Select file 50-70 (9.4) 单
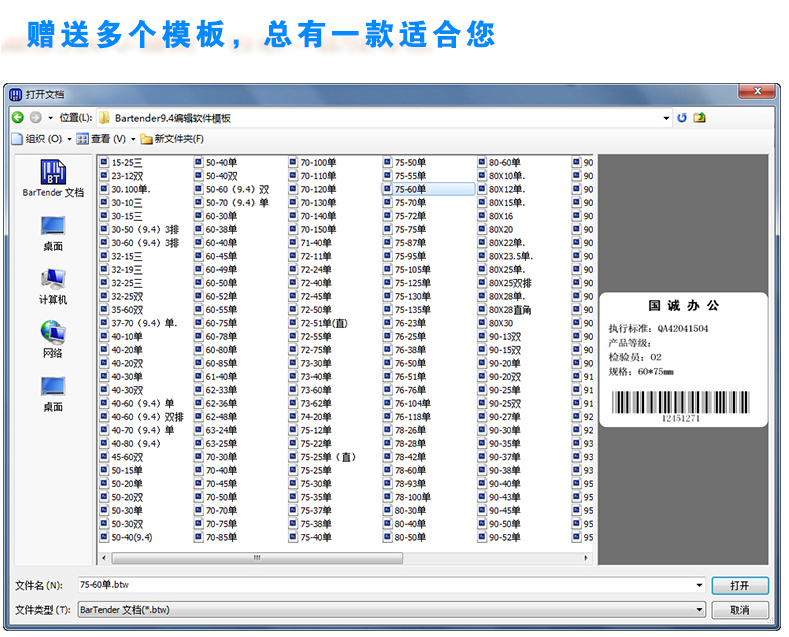 coord(237,202)
